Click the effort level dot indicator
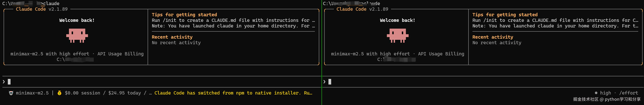The width and height of the screenshot is (644, 105). (x=596, y=93)
